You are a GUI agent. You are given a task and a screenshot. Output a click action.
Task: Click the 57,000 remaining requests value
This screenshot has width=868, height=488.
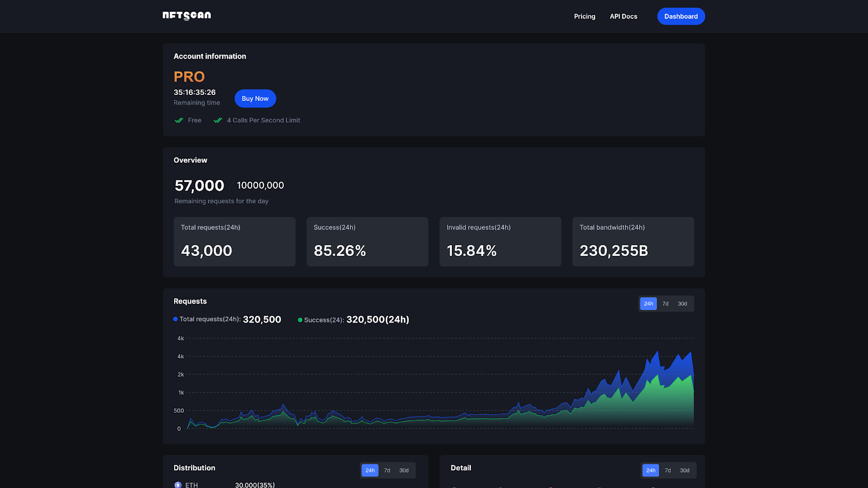tap(199, 186)
